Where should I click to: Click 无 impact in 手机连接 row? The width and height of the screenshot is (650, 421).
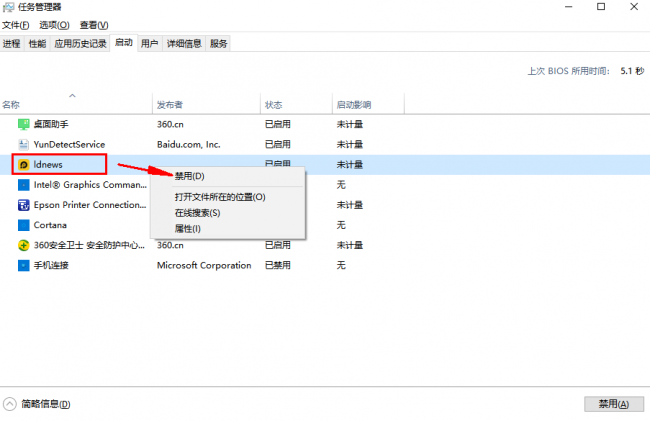pyautogui.click(x=341, y=265)
